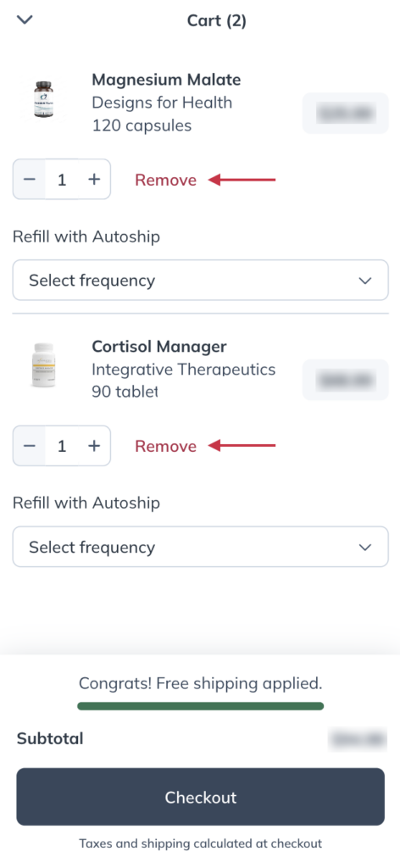Click the Cart (2) header title
The image size is (400, 868).
tap(217, 21)
